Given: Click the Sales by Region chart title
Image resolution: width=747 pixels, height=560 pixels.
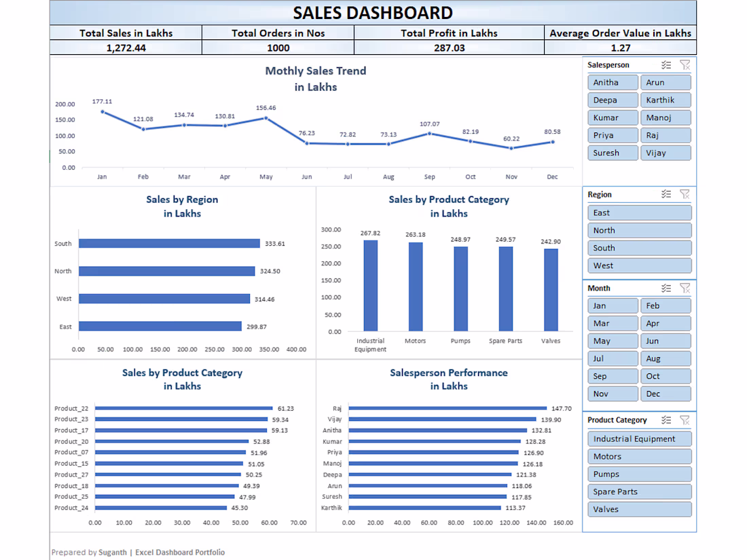Looking at the screenshot, I should 182,206.
